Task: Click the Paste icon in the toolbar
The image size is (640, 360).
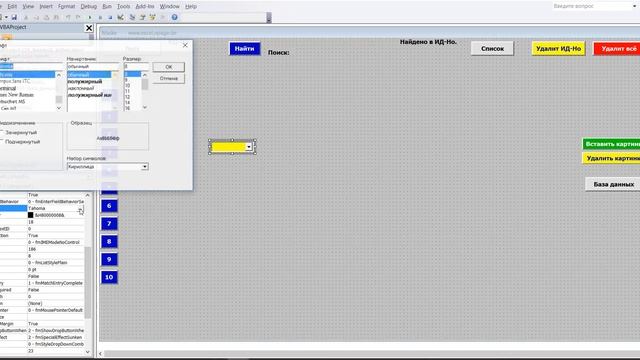Action: [x=46, y=17]
